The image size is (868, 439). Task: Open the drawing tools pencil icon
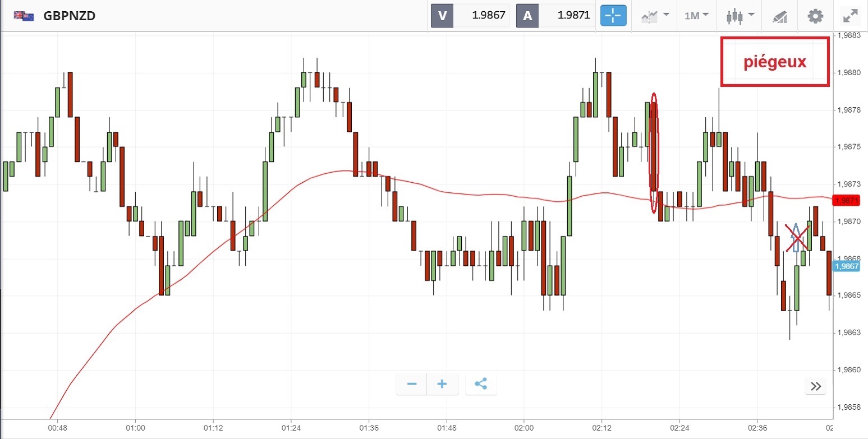tap(780, 16)
